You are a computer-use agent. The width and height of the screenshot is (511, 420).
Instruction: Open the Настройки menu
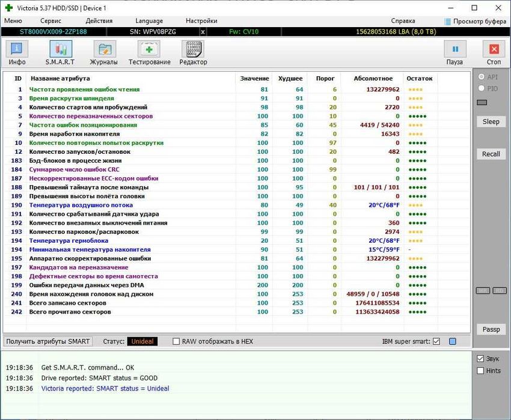coord(201,21)
